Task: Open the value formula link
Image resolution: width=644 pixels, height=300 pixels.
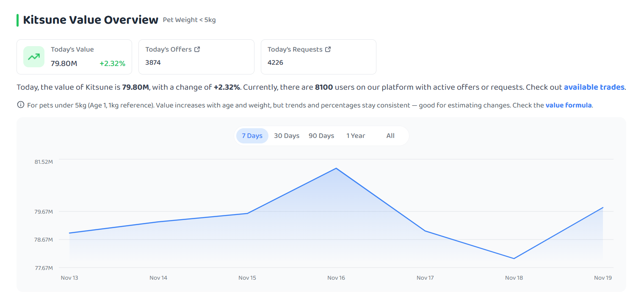Action: 569,105
